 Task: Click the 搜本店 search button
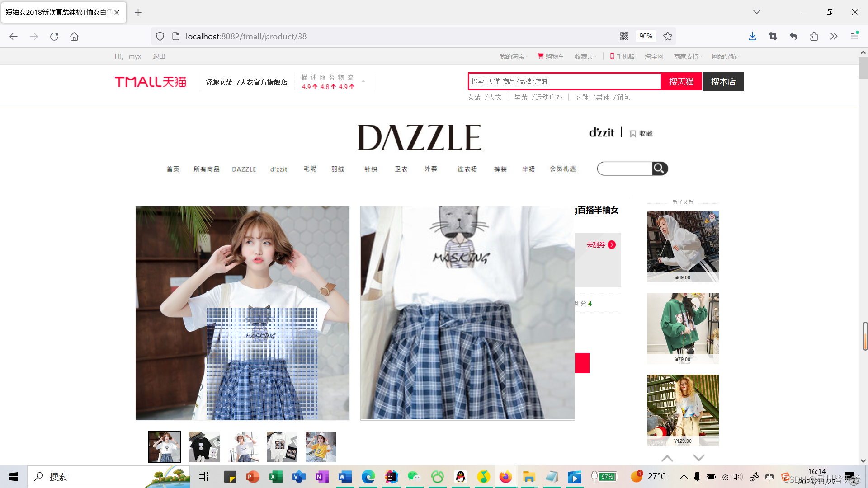coord(723,81)
